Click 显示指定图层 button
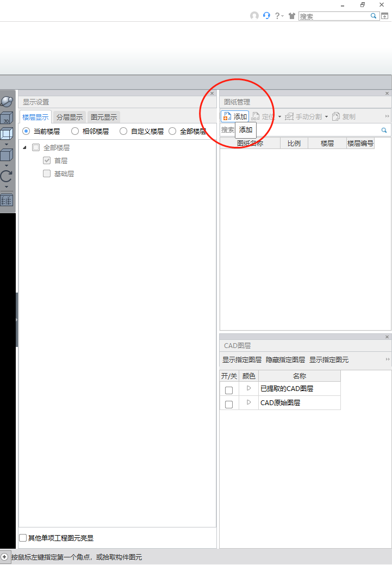Image resolution: width=392 pixels, height=565 pixels. coord(242,359)
